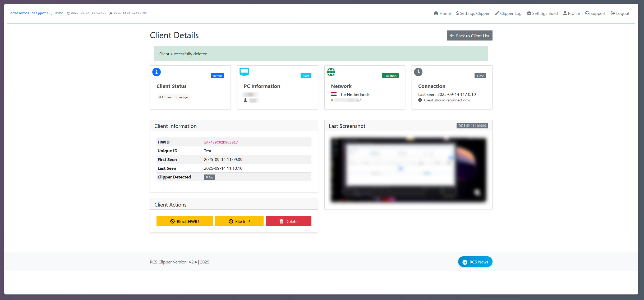Open the RCS News Telegram button
The height and width of the screenshot is (300, 644).
click(475, 262)
